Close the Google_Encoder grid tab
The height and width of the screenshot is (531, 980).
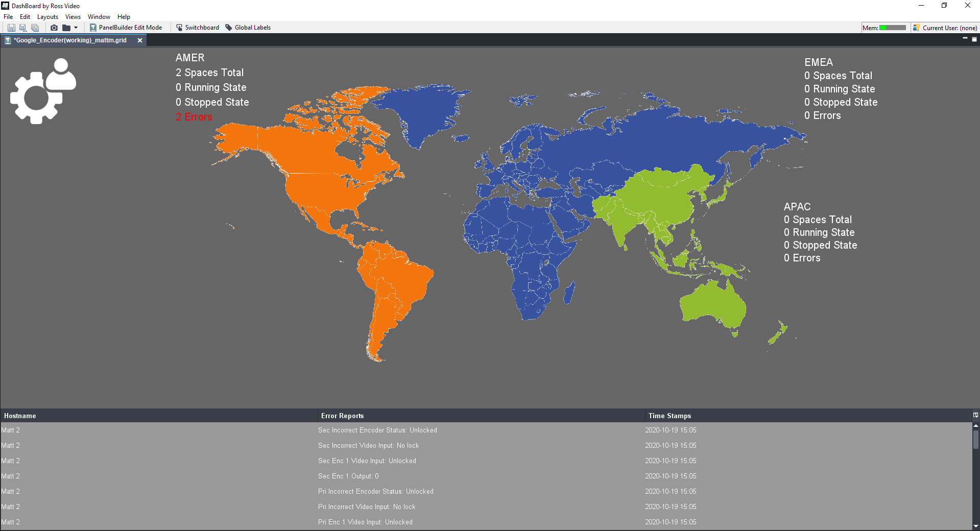140,40
